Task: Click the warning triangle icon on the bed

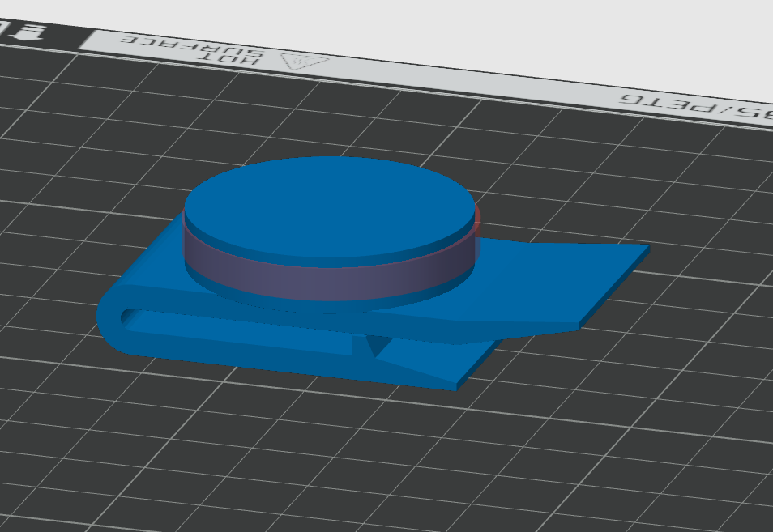Action: (304, 61)
